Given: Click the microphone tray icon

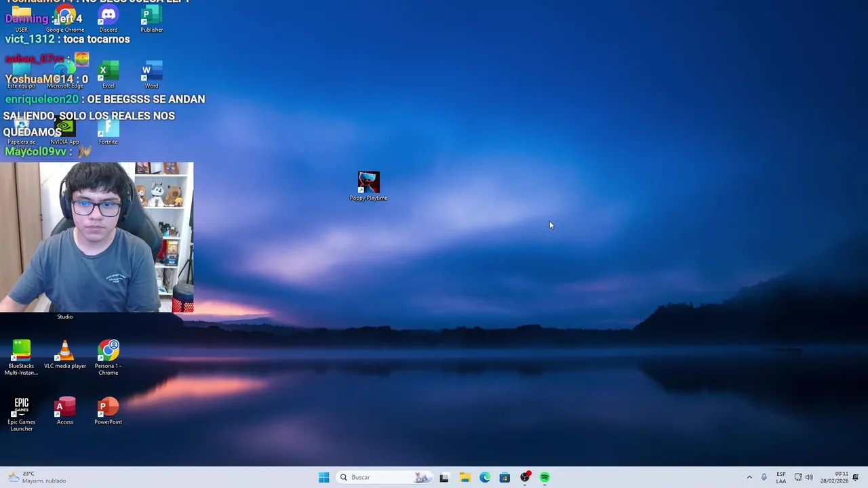Looking at the screenshot, I should [x=764, y=477].
